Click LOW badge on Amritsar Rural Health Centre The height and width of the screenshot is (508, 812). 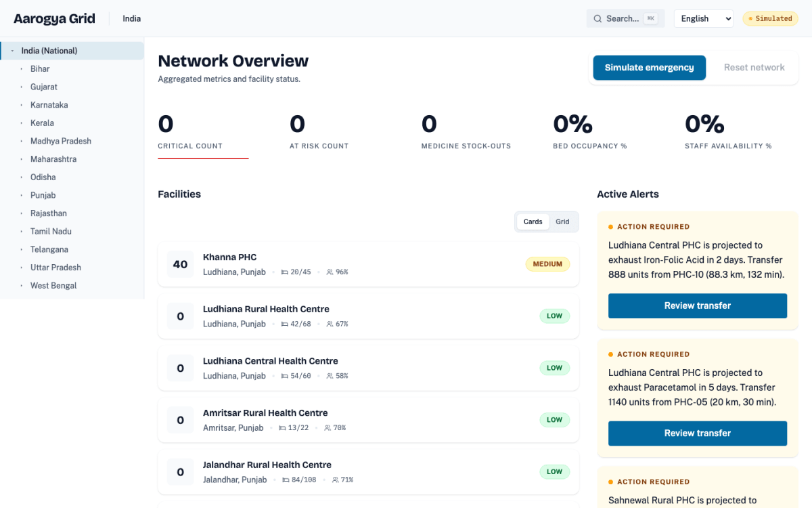[x=555, y=420]
